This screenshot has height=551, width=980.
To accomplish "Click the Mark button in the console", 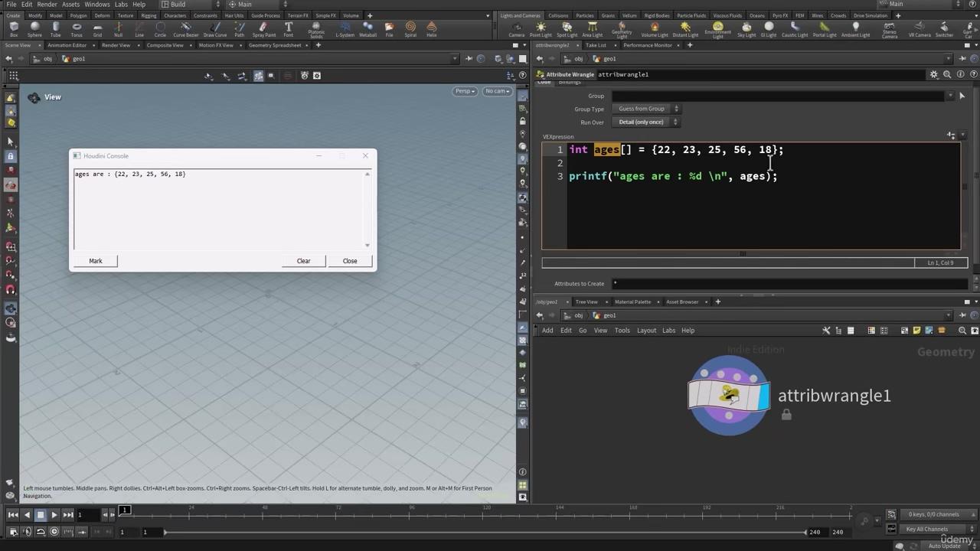I will click(x=96, y=261).
